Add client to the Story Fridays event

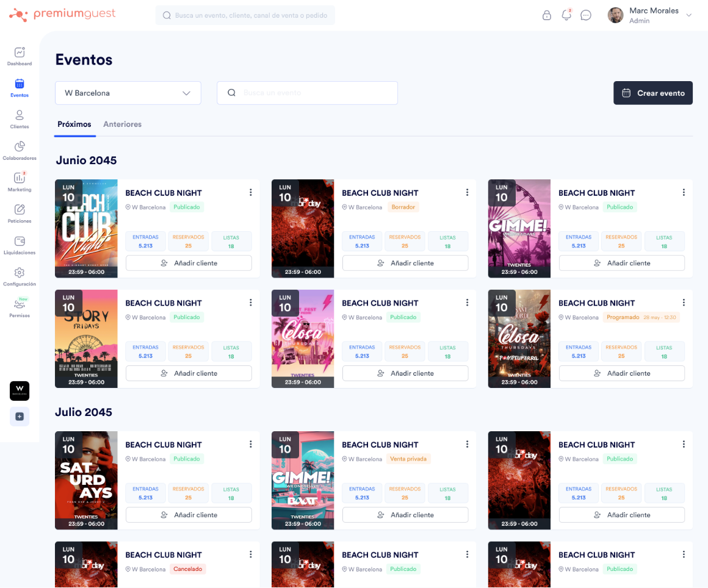[x=189, y=373]
